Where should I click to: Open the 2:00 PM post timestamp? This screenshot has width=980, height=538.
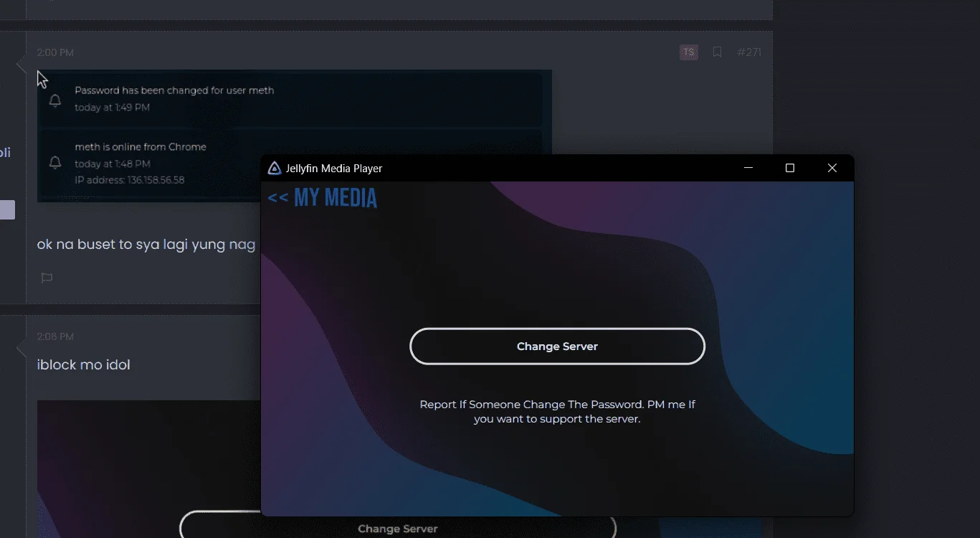coord(55,53)
